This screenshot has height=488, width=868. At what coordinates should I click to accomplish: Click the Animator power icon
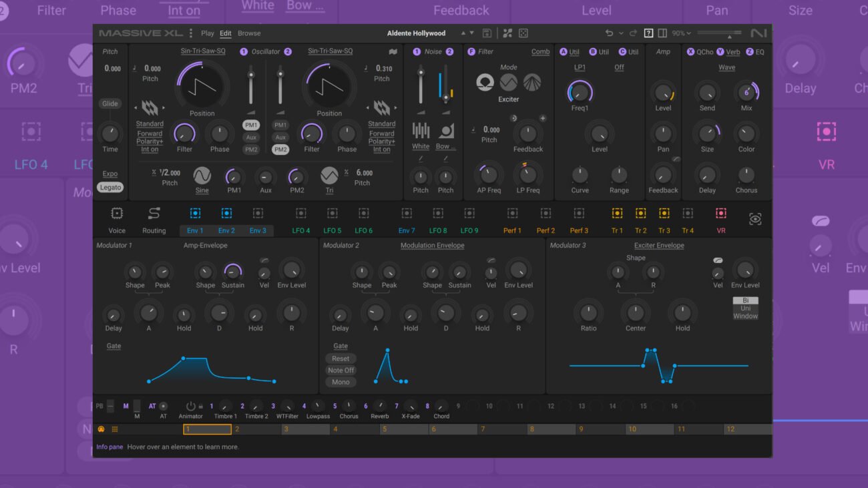click(x=191, y=406)
